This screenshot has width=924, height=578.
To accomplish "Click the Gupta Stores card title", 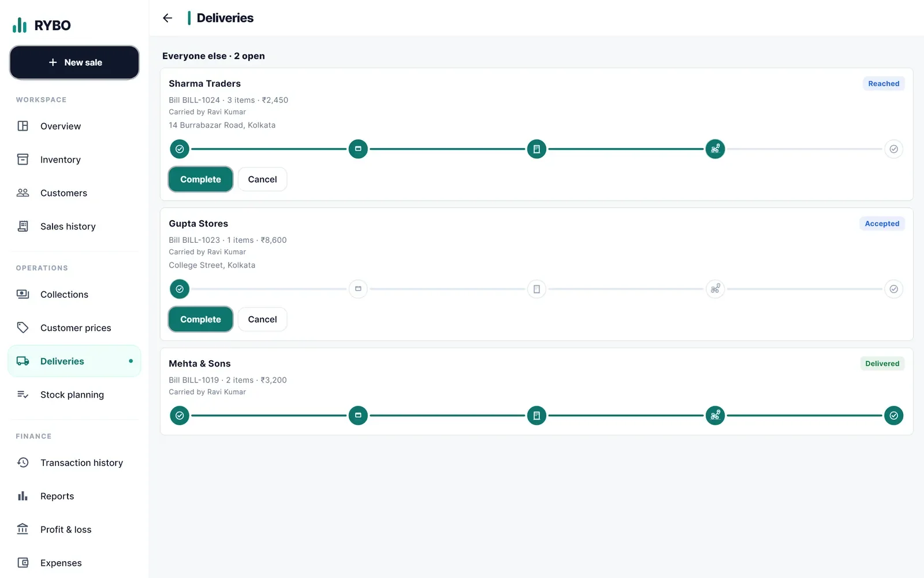I will 198,224.
